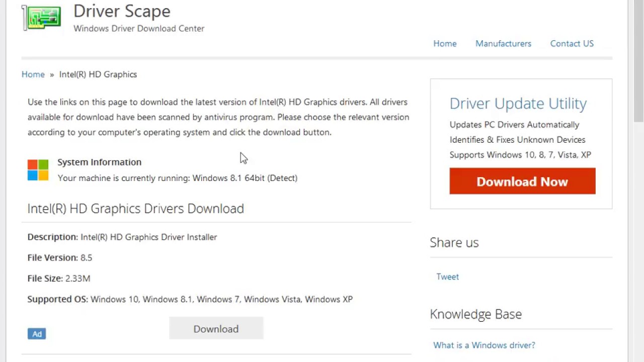Viewport: 644px width, 362px height.
Task: Click the Driver Scape circuit board logo
Action: [42, 18]
